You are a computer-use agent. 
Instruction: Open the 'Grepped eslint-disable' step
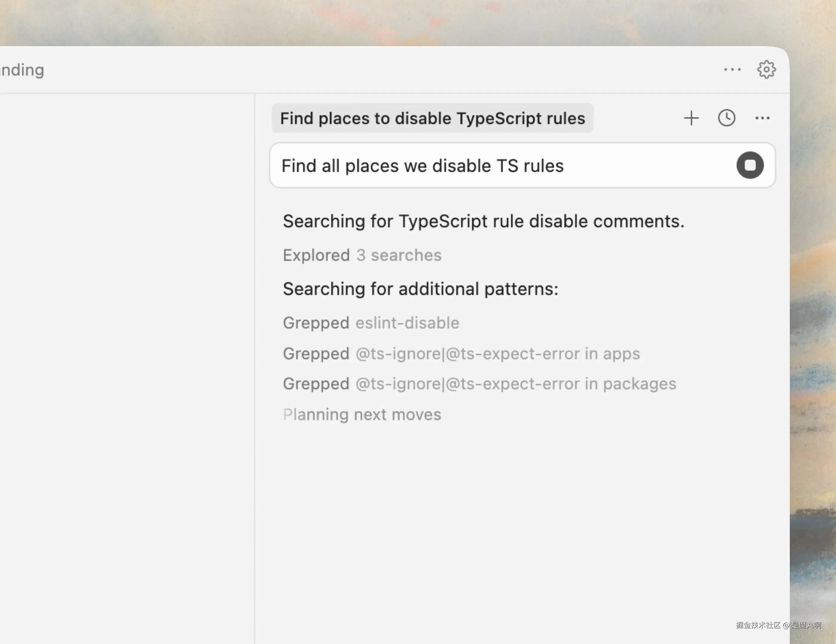click(371, 323)
